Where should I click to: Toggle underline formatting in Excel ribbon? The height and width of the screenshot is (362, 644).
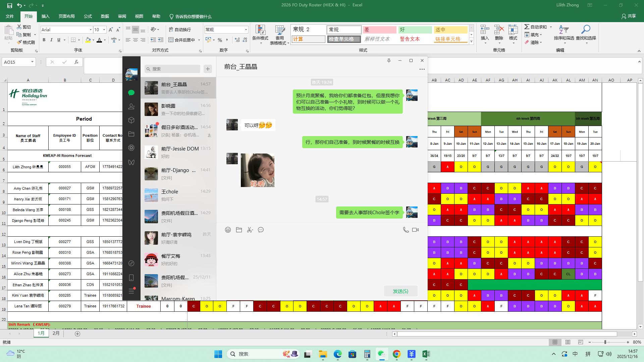coord(59,40)
